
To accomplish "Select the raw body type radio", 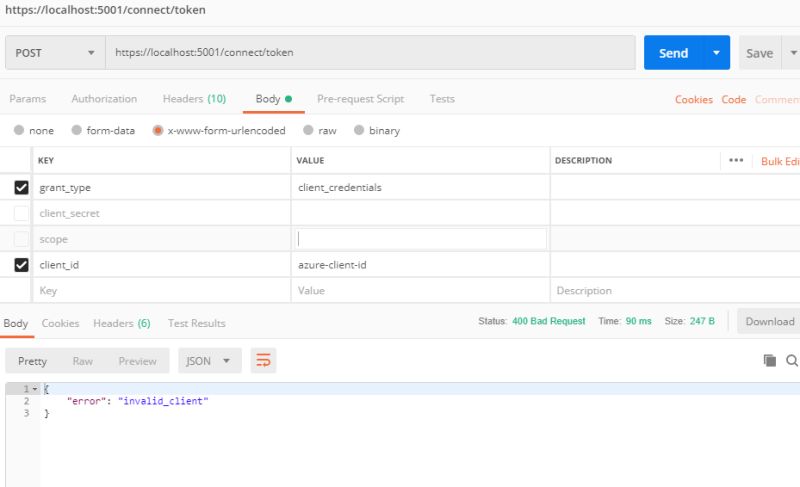I will coord(308,130).
